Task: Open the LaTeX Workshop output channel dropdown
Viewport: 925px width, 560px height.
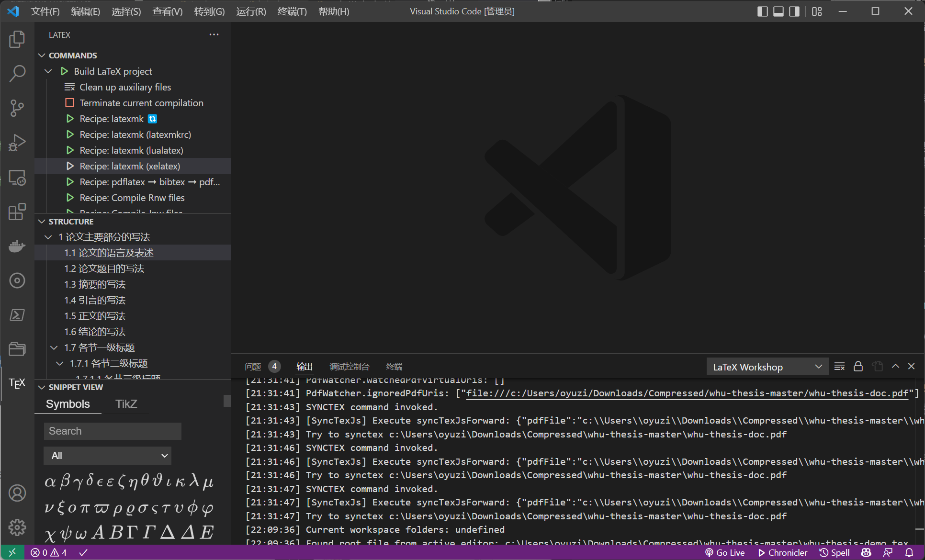Action: [767, 367]
